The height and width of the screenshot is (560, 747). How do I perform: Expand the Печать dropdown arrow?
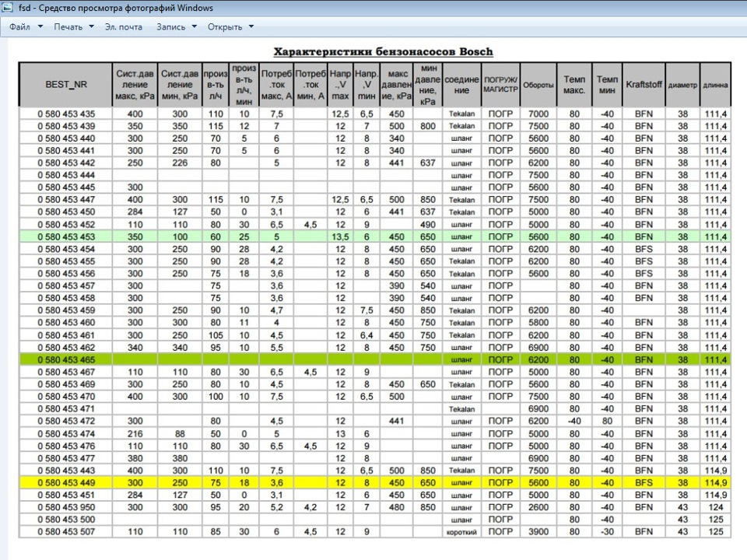click(92, 26)
